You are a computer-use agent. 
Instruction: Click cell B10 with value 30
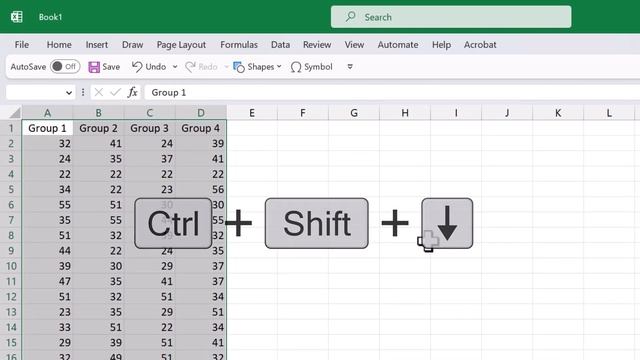(x=98, y=266)
